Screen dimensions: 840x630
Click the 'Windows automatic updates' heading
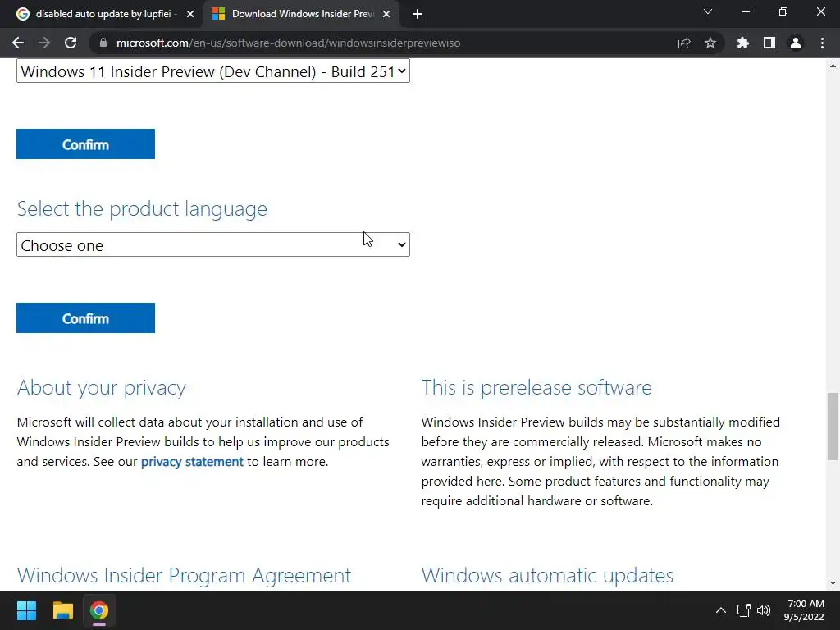[547, 575]
